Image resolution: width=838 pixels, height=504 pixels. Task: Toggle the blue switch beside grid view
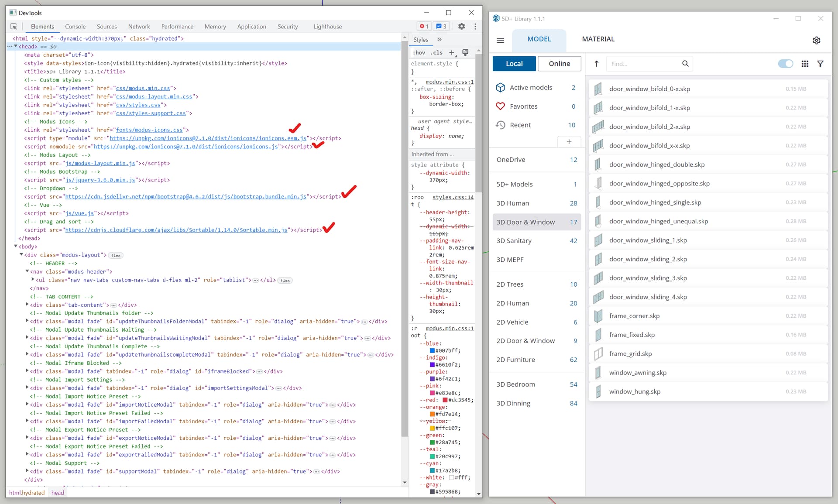click(x=785, y=64)
